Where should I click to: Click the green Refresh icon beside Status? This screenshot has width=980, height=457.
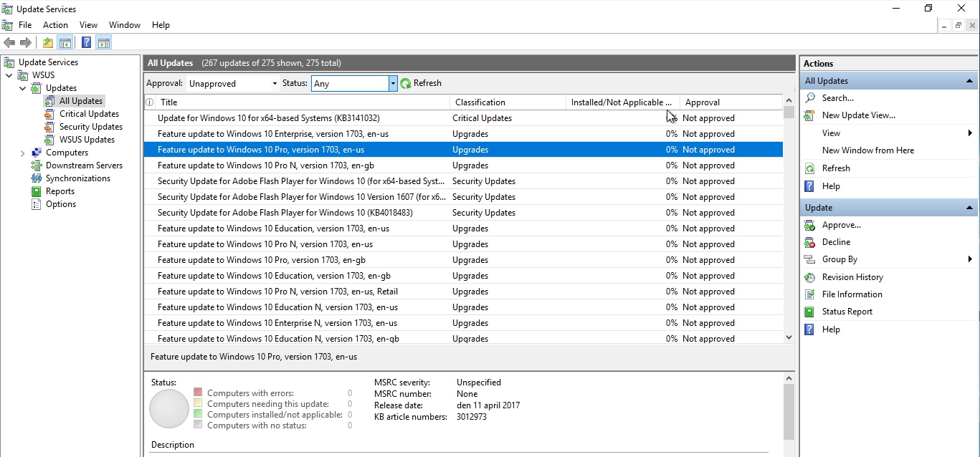[x=406, y=84]
